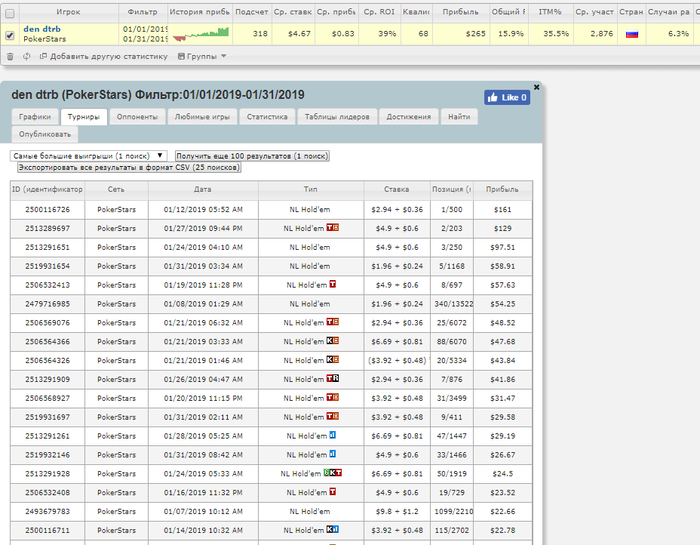Toggle the select-all checkbox in header
Image resolution: width=700 pixels, height=545 pixels.
click(10, 13)
